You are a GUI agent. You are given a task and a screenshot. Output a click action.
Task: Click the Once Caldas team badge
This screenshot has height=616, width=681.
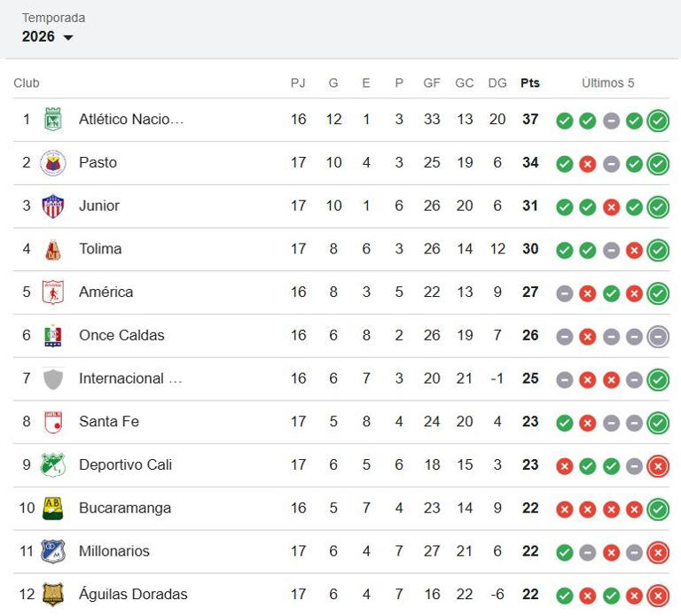point(53,336)
